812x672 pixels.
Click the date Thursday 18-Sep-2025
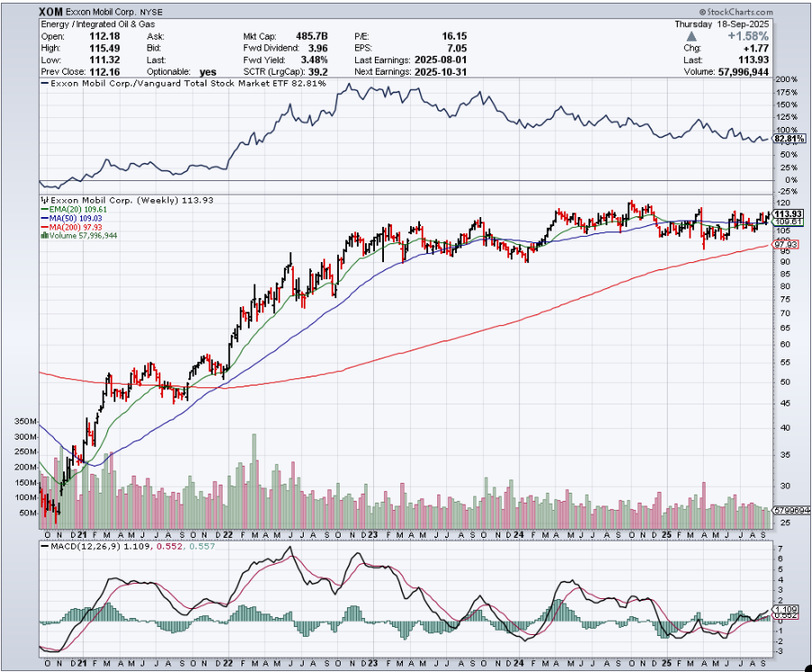[x=722, y=24]
